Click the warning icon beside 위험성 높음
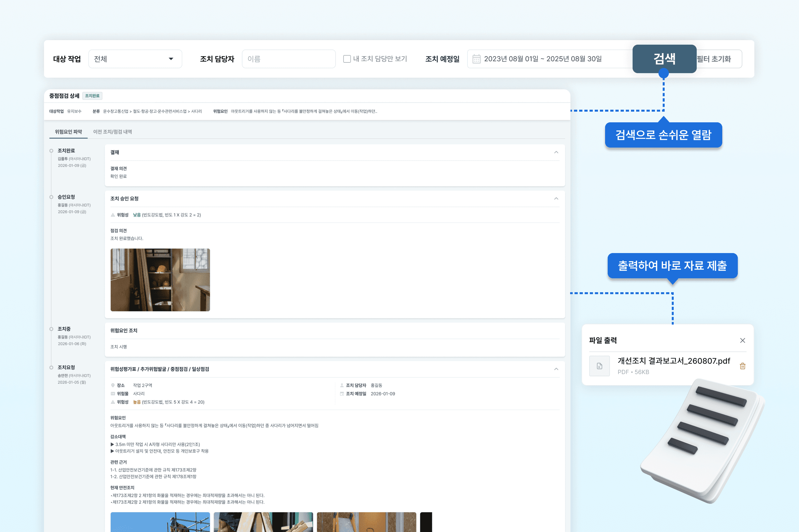 (113, 402)
